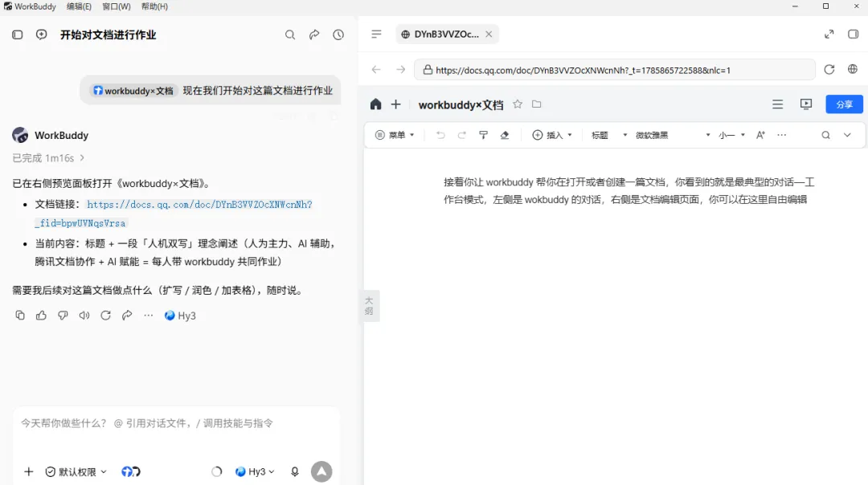The image size is (868, 485).
Task: Forward the reply with share arrow
Action: point(127,316)
